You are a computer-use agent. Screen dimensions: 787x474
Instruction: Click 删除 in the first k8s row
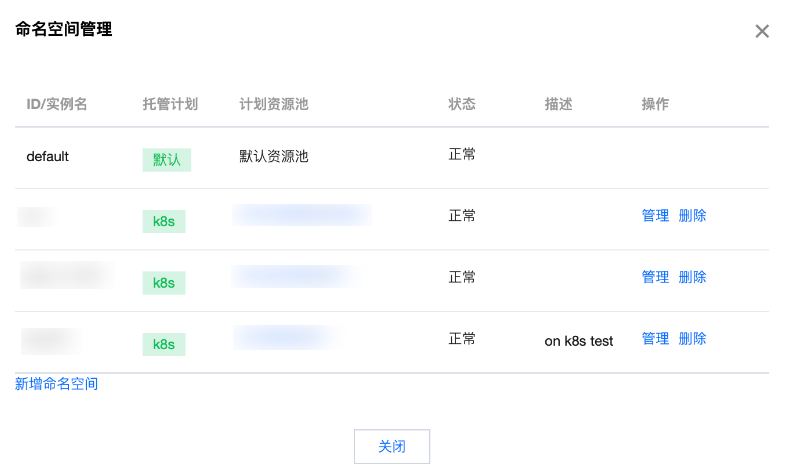pos(692,215)
